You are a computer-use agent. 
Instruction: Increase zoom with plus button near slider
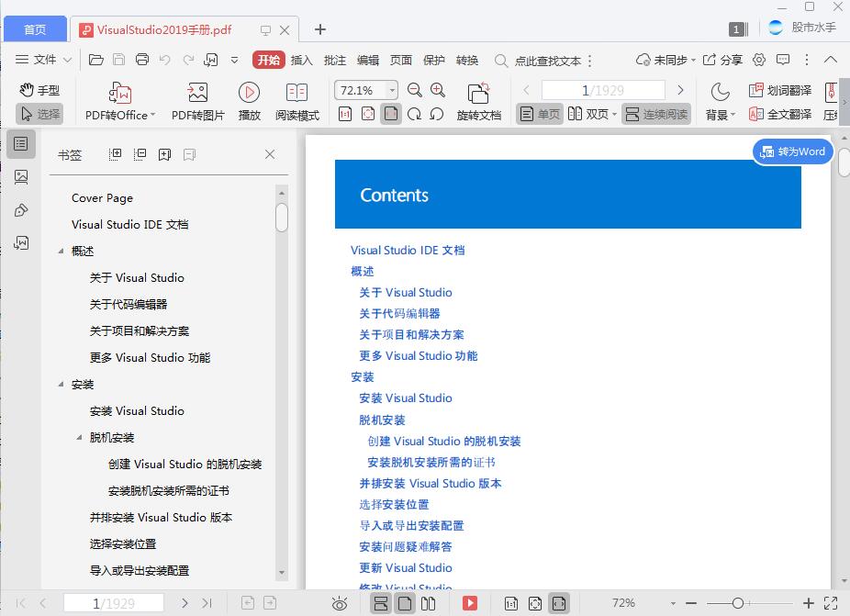click(809, 603)
